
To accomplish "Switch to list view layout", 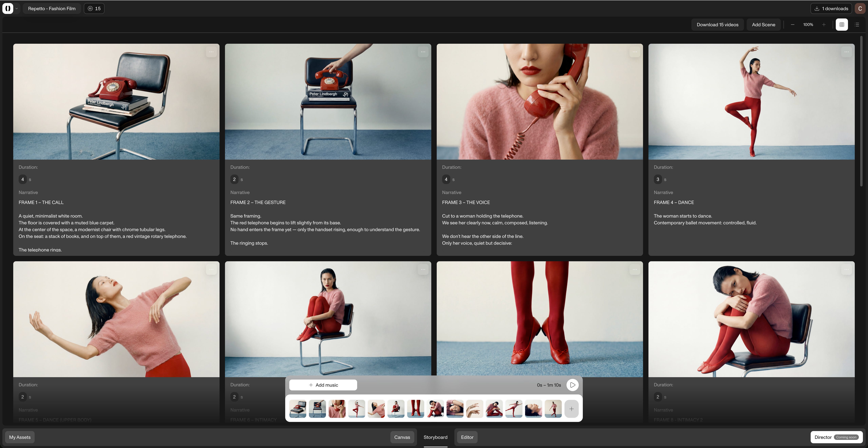I will [857, 25].
